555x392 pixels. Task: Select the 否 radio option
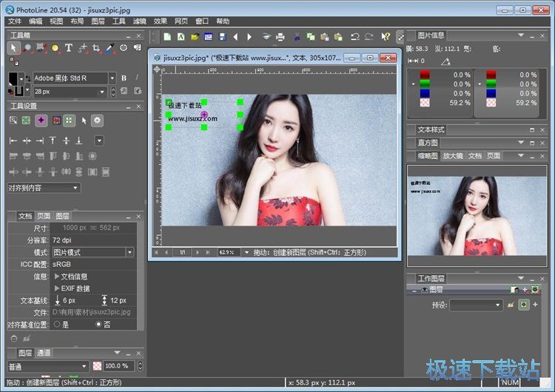[98, 324]
